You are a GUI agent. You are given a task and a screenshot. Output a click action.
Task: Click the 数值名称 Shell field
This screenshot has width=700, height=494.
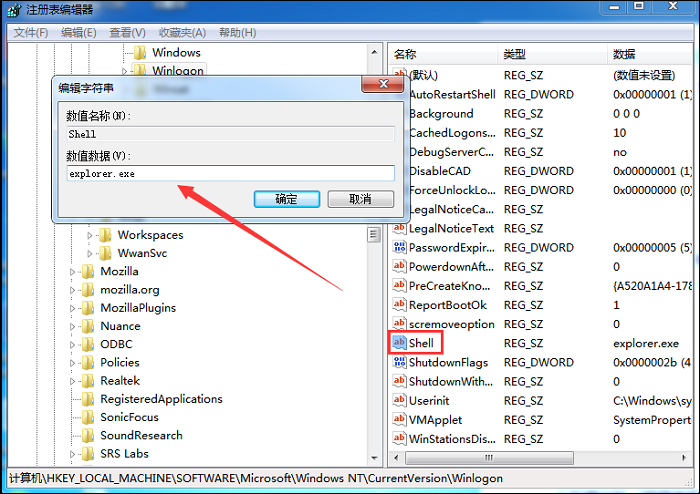click(231, 134)
